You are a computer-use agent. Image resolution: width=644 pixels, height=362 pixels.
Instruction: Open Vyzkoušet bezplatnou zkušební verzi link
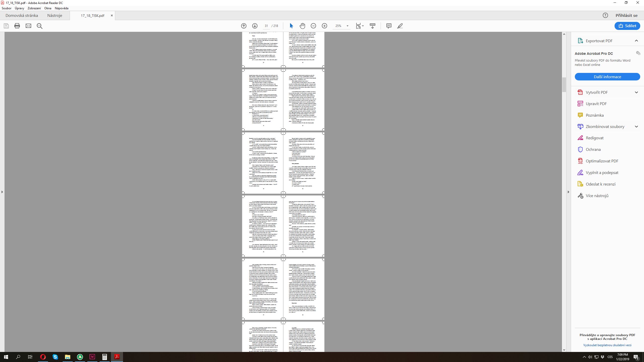(607, 345)
